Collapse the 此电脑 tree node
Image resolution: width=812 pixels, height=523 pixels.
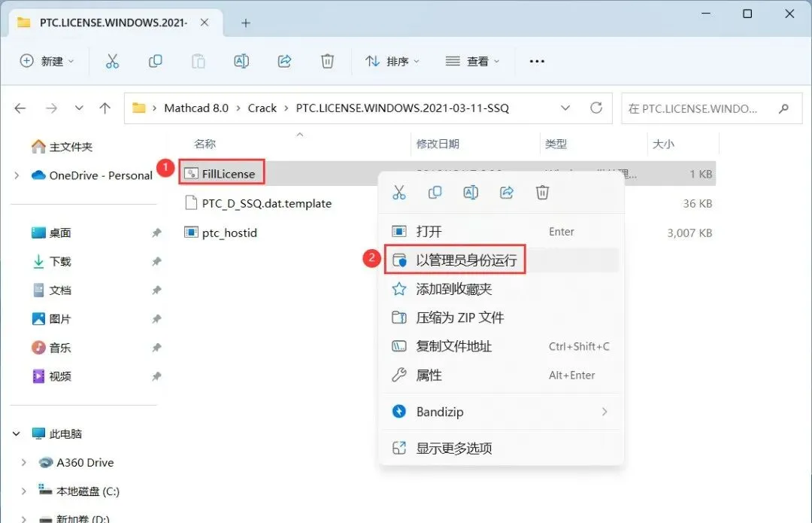tap(17, 433)
